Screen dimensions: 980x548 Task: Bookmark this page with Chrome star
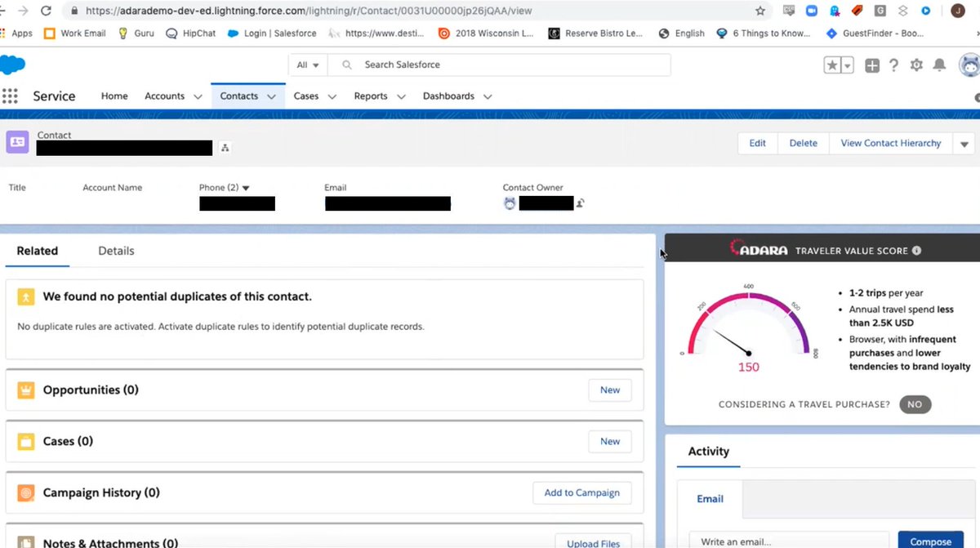[760, 11]
